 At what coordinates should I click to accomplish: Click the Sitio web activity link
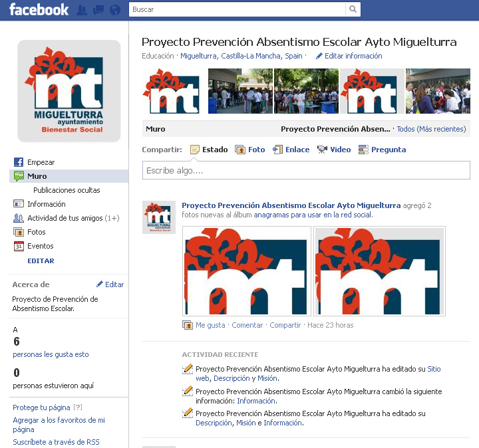click(434, 369)
